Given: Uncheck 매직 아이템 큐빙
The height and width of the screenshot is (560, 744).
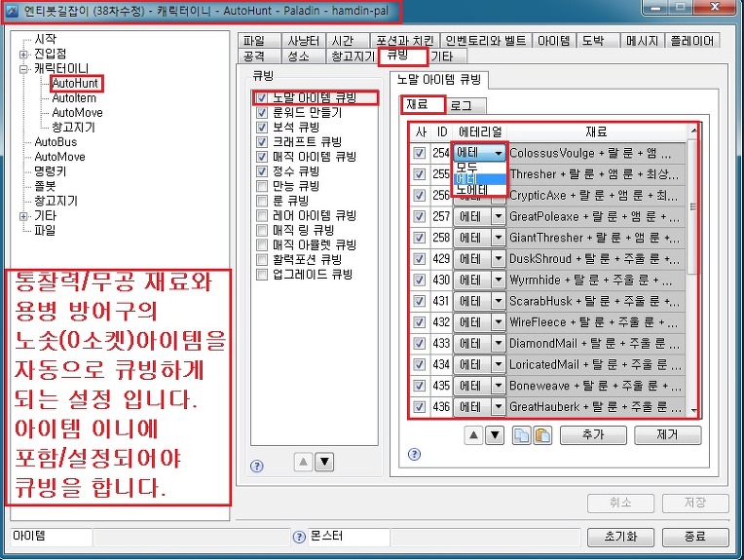Looking at the screenshot, I should pos(261,157).
